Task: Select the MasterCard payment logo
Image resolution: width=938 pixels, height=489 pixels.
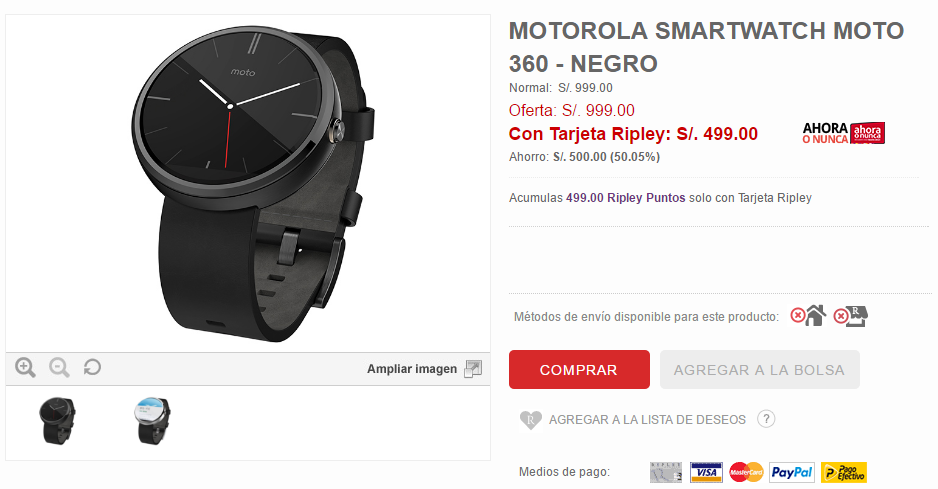Action: [746, 472]
